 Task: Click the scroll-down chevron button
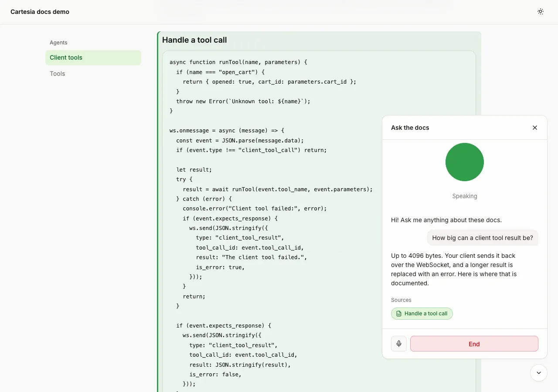tap(539, 373)
